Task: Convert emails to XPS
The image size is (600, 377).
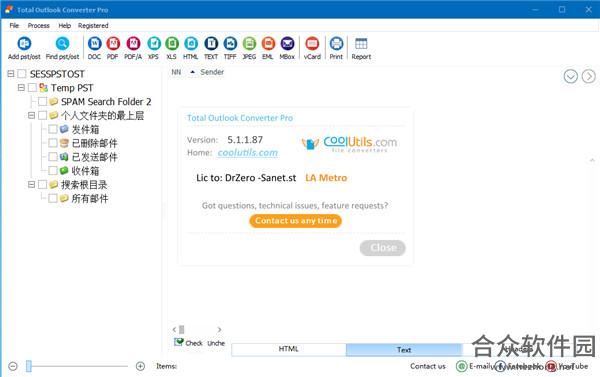Action: click(153, 44)
